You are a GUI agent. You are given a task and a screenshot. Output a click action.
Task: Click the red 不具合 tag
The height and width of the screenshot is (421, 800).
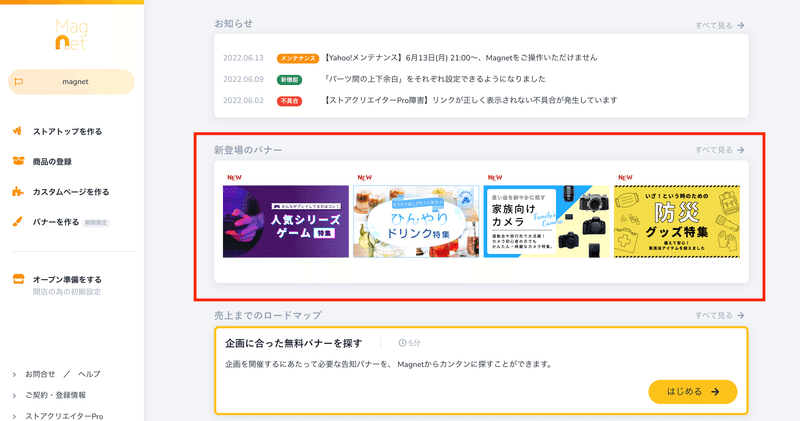[x=289, y=101]
